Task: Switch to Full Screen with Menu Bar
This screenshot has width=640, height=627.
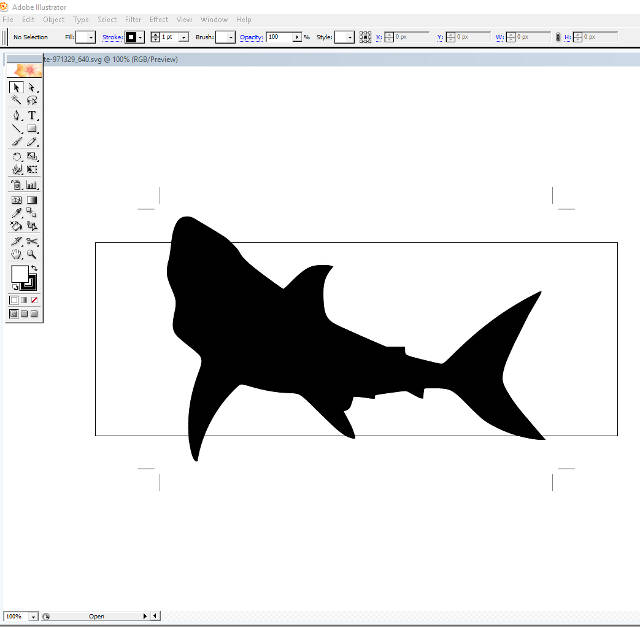Action: (x=24, y=314)
